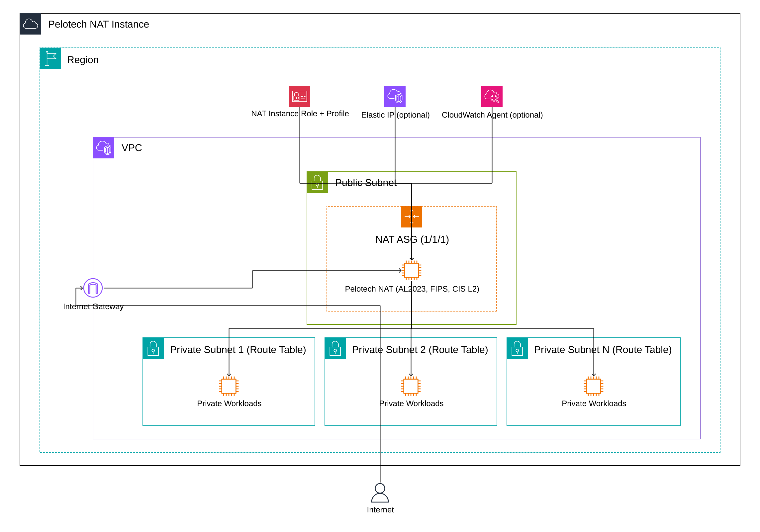
Task: Select the Private Subnet 2 lock icon
Action: click(x=335, y=348)
